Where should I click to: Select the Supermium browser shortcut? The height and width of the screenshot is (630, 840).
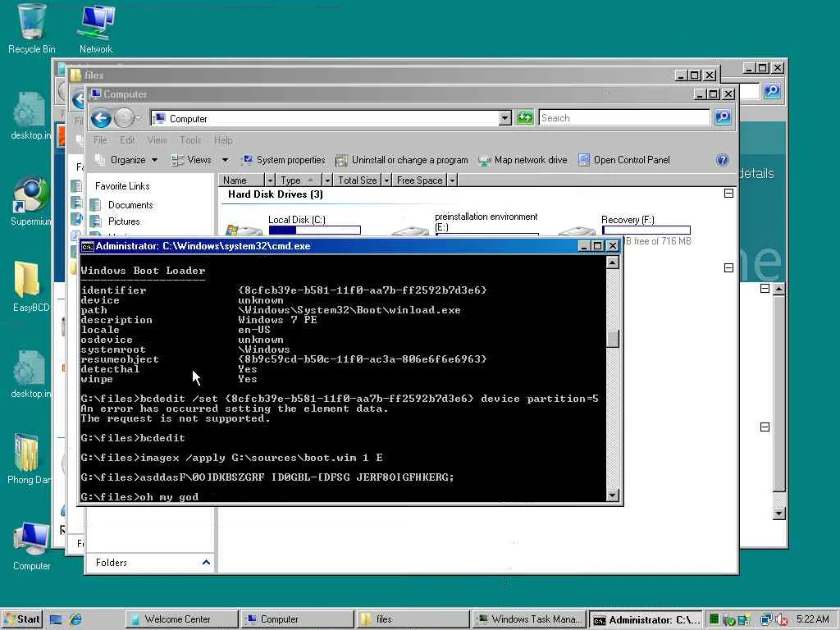[x=30, y=201]
